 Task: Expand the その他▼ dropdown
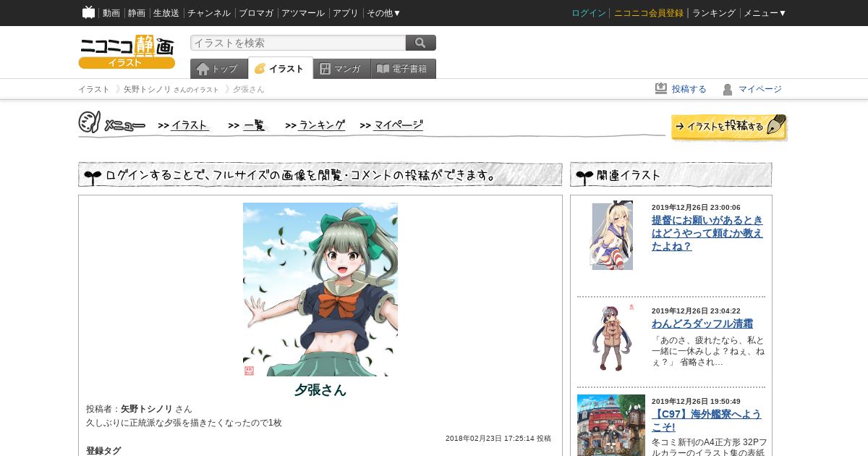point(383,13)
